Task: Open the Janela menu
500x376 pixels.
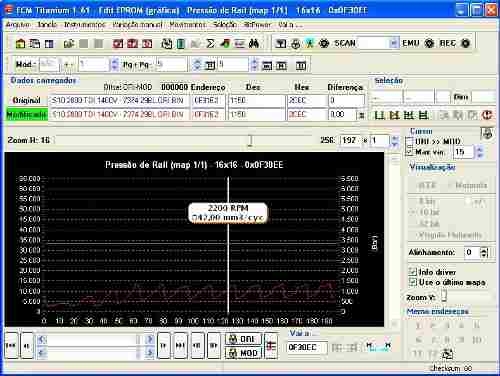Action: pos(47,25)
